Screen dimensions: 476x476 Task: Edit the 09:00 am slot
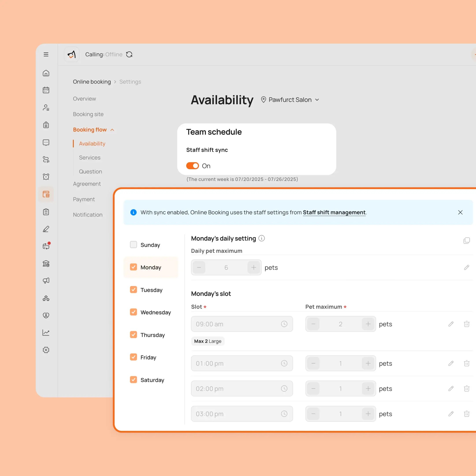[451, 324]
